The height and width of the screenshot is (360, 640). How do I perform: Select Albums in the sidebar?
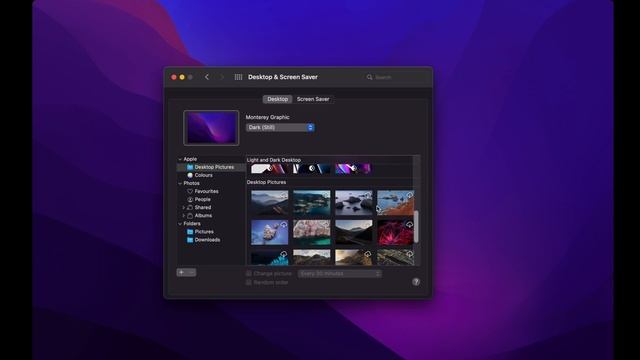pos(211,216)
